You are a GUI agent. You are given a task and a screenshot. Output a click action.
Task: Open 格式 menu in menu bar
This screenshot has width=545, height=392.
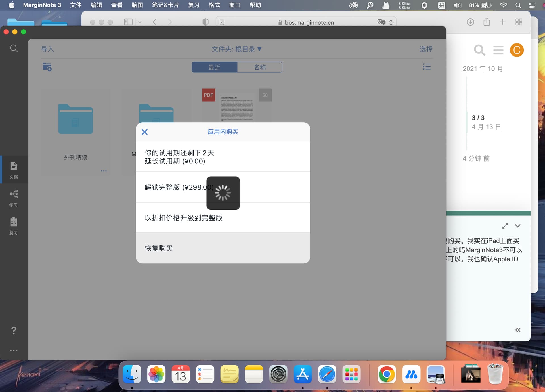click(214, 5)
